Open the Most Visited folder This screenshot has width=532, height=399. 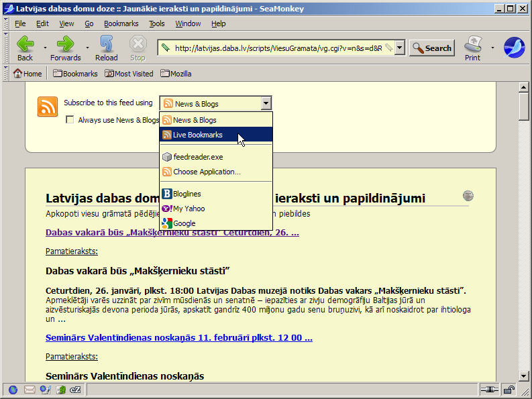(x=129, y=74)
